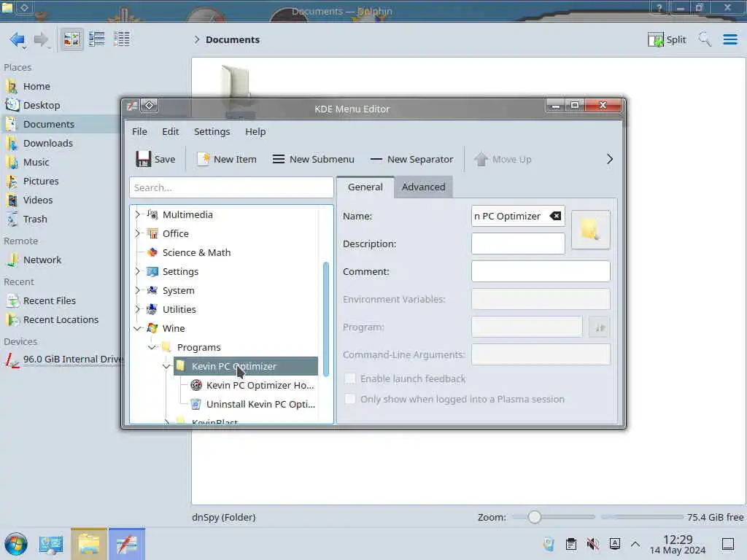Create a New Submenu
This screenshot has width=747, height=560.
pos(313,159)
